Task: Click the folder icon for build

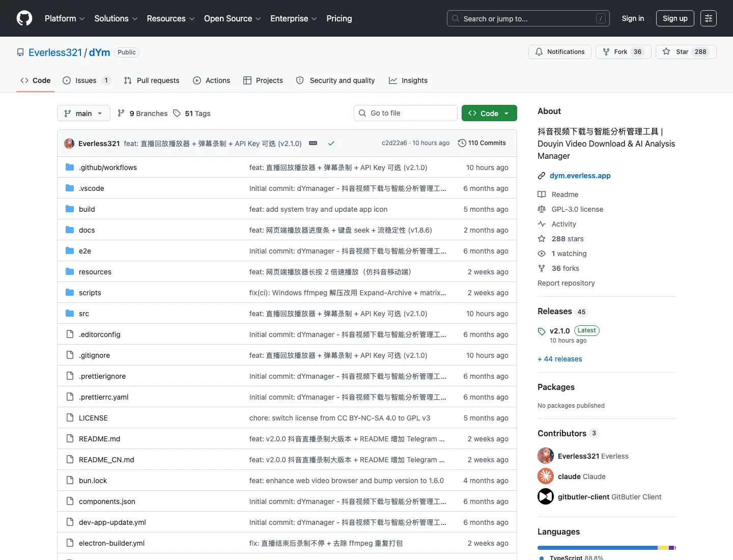Action: click(x=70, y=209)
